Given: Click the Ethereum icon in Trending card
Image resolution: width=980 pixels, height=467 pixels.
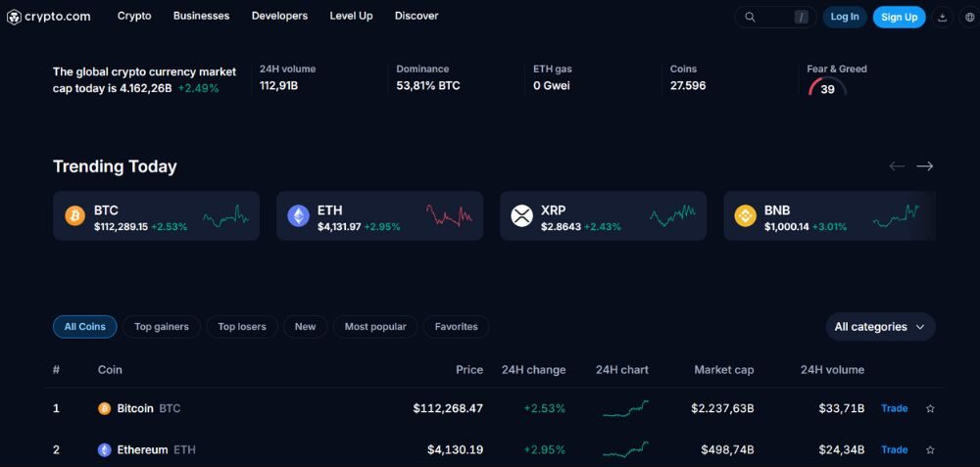Looking at the screenshot, I should click(299, 216).
